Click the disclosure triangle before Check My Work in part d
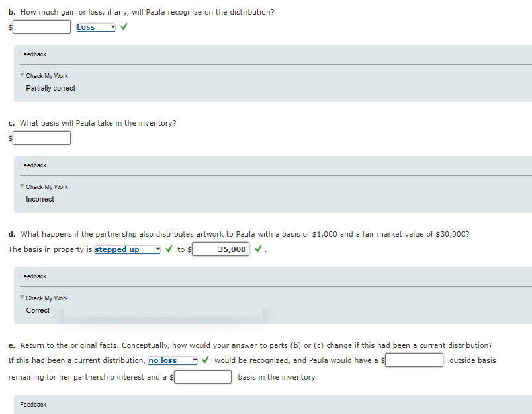This screenshot has height=414, width=532. [22, 298]
